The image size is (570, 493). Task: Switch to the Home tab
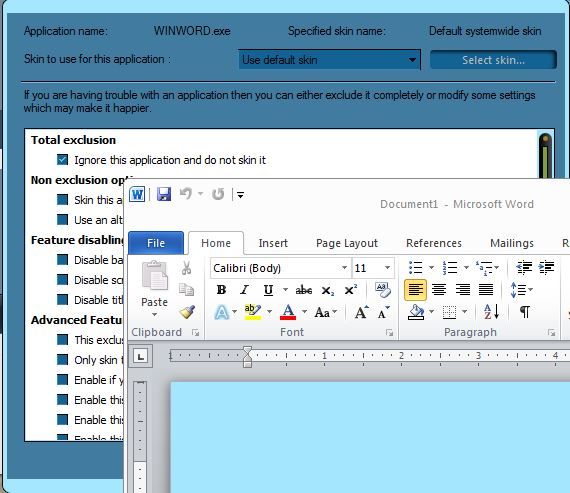click(x=216, y=243)
